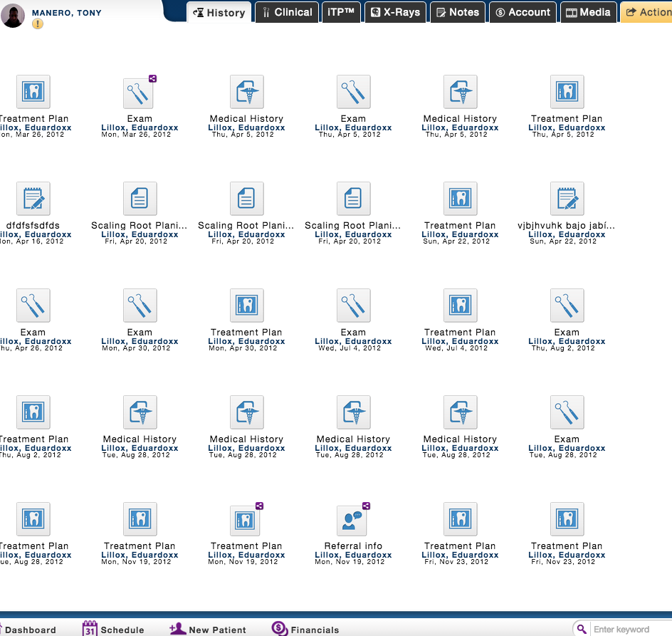672x636 pixels.
Task: Switch to the Notes tab
Action: pyautogui.click(x=457, y=12)
